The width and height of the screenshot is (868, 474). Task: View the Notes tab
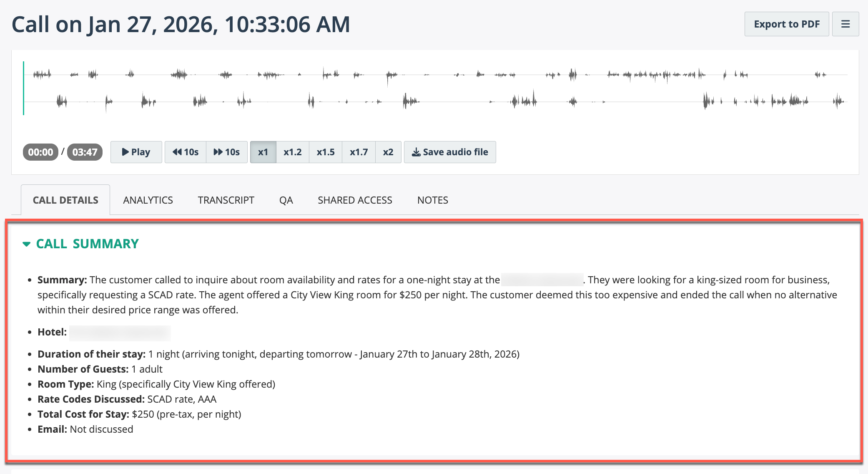click(433, 200)
